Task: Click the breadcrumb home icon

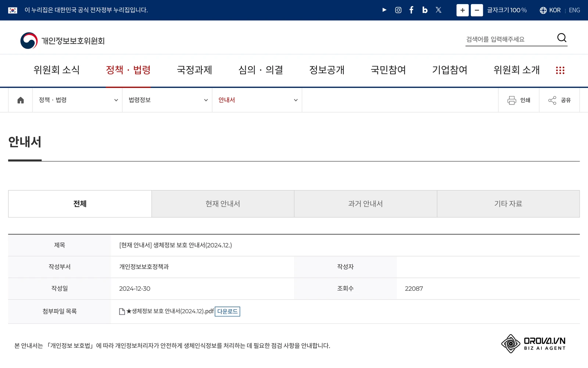Action: point(21,100)
